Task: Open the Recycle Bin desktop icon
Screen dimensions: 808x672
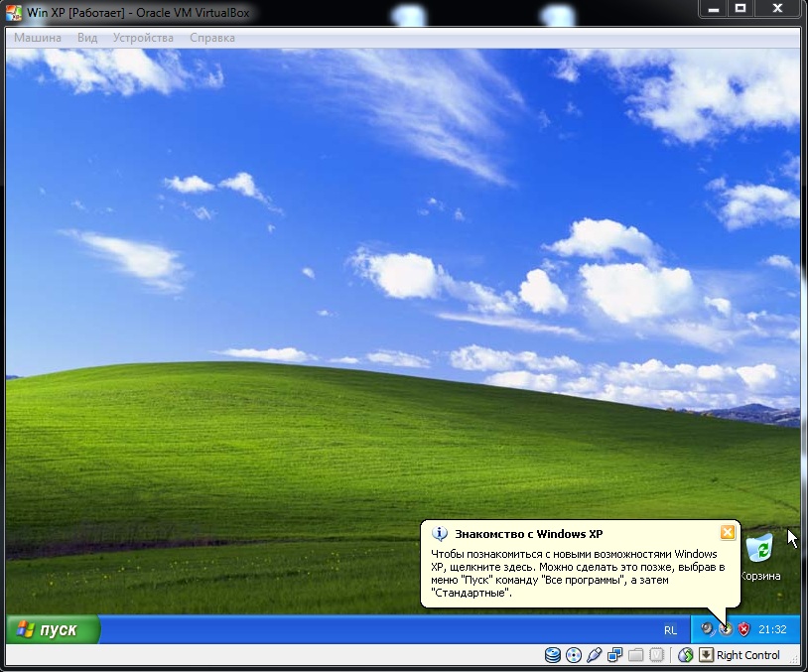Action: click(x=760, y=557)
